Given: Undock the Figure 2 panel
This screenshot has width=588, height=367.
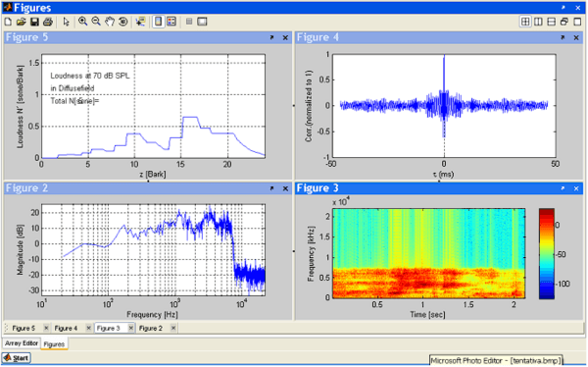Looking at the screenshot, I should point(272,188).
